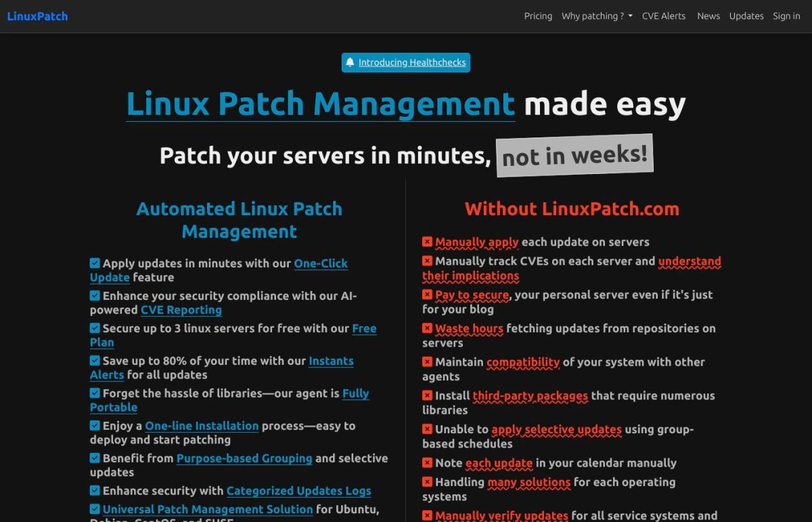The width and height of the screenshot is (812, 522).
Task: Click X icon beside Install third-party packages
Action: (427, 395)
